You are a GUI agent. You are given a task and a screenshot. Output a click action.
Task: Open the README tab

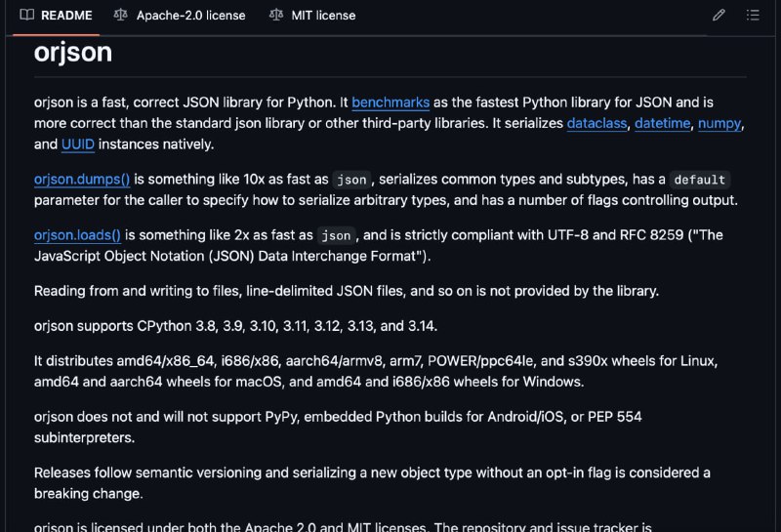56,16
